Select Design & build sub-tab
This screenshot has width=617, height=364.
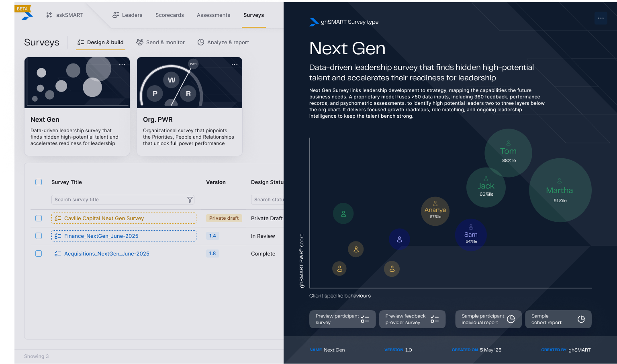pyautogui.click(x=100, y=42)
